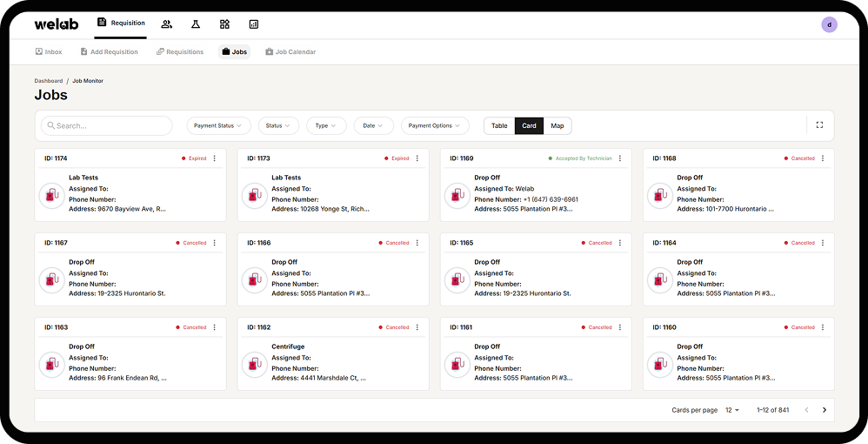Open Cards per page dropdown
The height and width of the screenshot is (444, 868).
[x=732, y=410]
